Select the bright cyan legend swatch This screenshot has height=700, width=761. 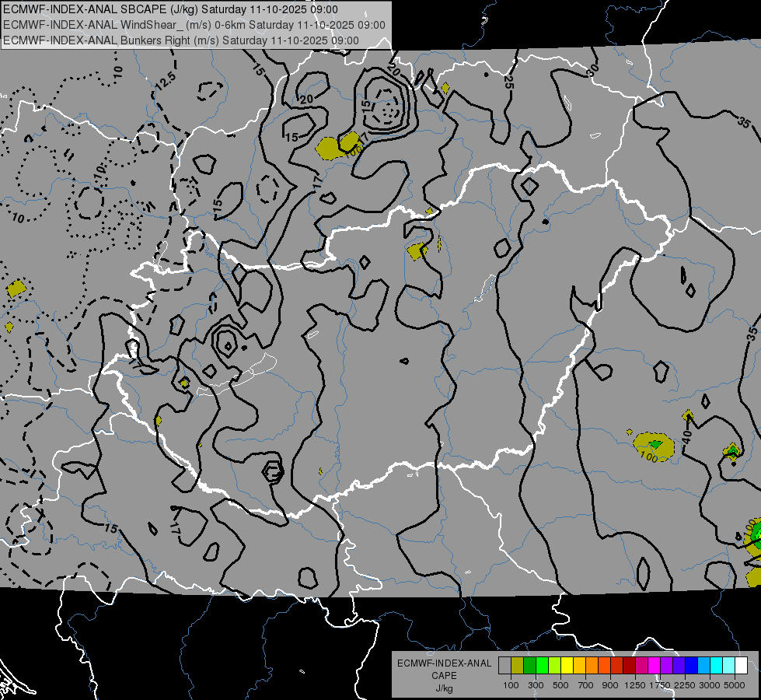pos(716,666)
